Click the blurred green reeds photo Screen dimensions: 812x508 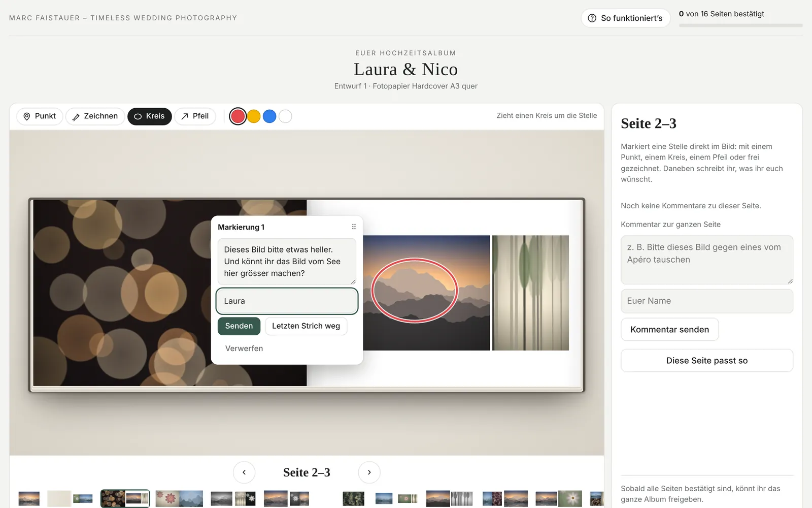[x=530, y=293]
